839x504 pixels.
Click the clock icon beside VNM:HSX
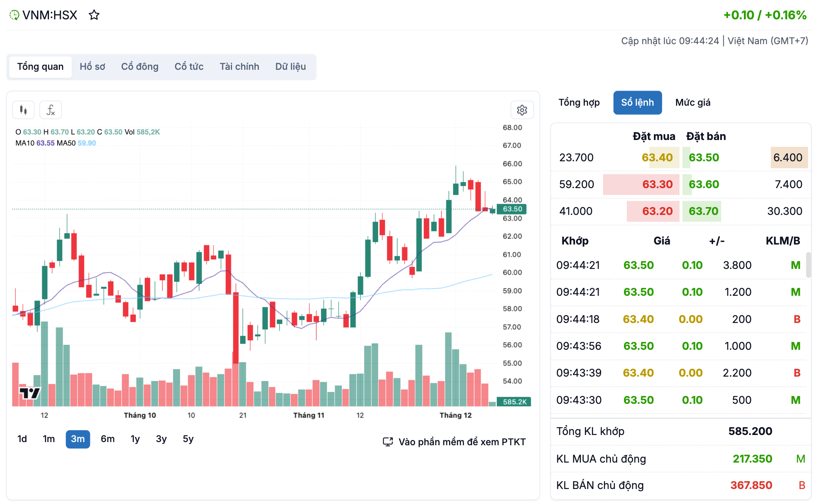click(x=14, y=15)
